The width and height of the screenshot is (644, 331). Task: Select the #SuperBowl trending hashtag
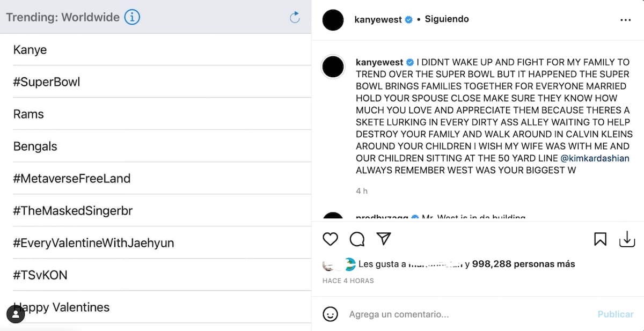(47, 82)
